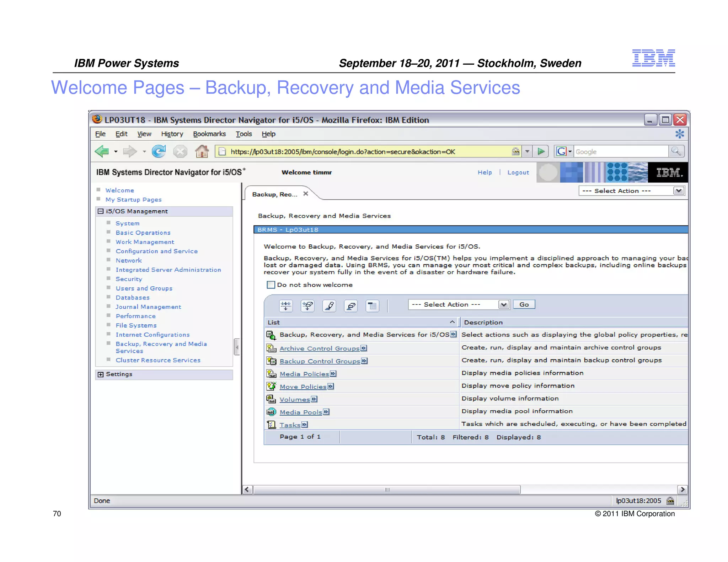Image resolution: width=728 pixels, height=562 pixels.
Task: Click the Logout link
Action: pos(518,172)
